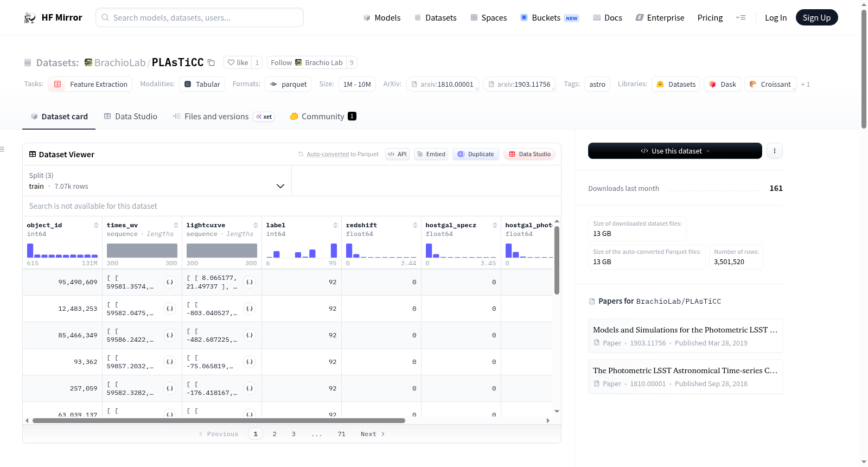This screenshot has width=868, height=467.
Task: Click the Sign Up button
Action: click(816, 17)
